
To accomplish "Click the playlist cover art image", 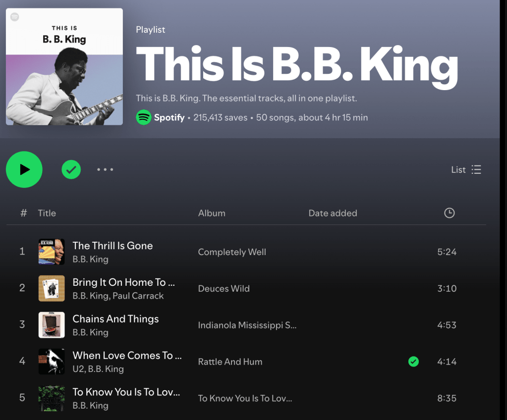I will [x=64, y=66].
